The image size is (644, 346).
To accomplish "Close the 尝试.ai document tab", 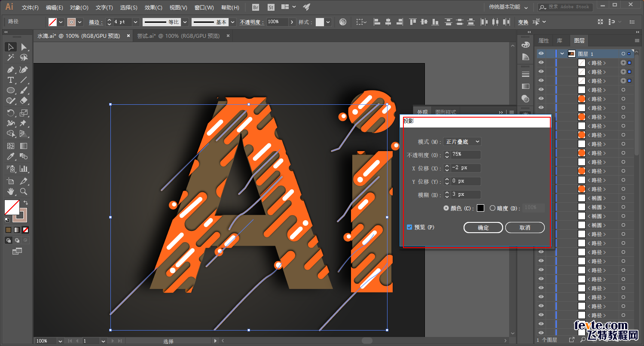I will coord(228,36).
